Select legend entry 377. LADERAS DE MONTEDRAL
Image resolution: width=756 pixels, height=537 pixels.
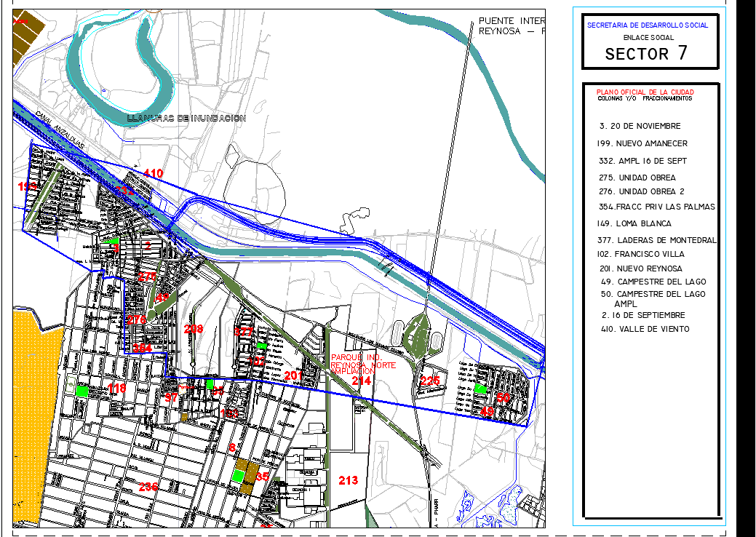656,240
